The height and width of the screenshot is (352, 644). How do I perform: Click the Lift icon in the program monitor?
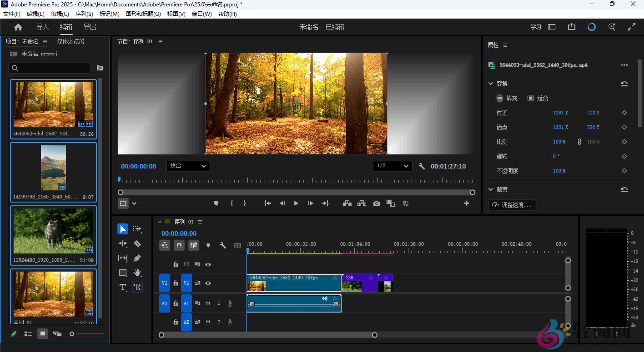(x=347, y=203)
